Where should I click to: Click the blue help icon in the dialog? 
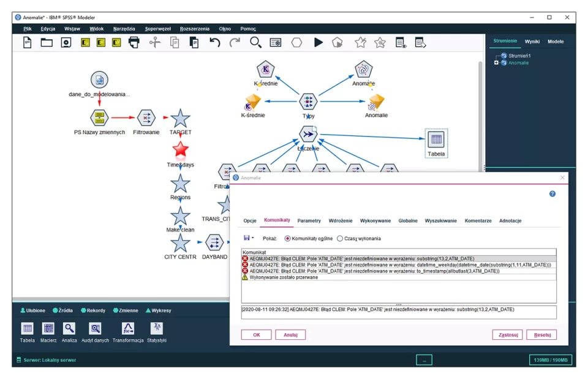(x=552, y=193)
